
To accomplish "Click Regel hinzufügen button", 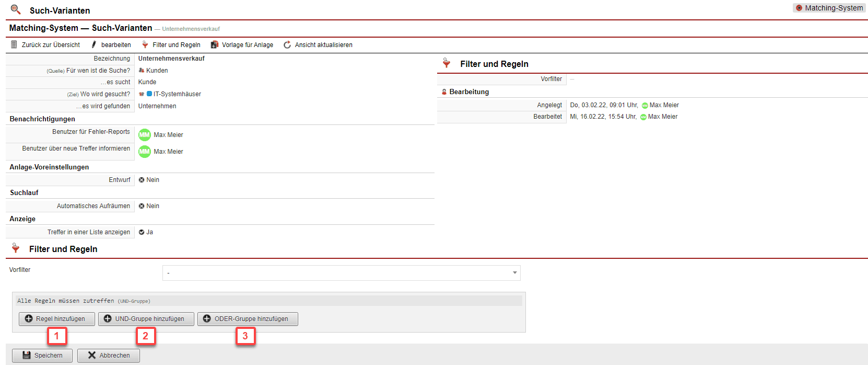I will point(56,319).
